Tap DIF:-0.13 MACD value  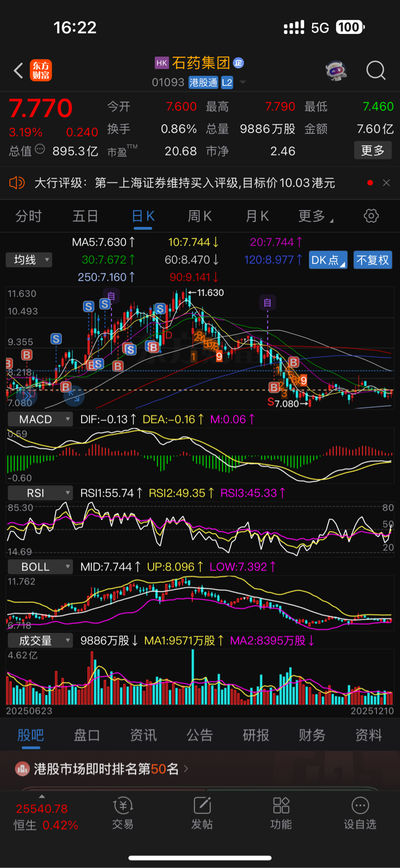pos(108,419)
